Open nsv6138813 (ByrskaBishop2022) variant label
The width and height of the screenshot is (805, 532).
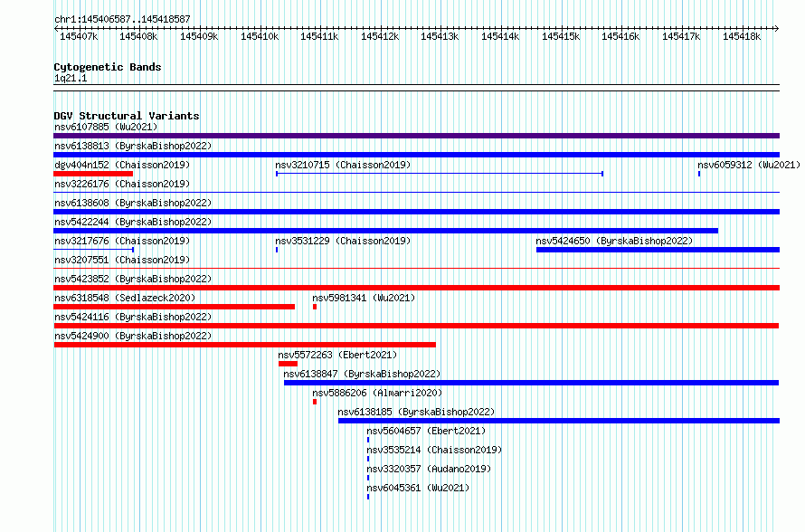point(133,146)
